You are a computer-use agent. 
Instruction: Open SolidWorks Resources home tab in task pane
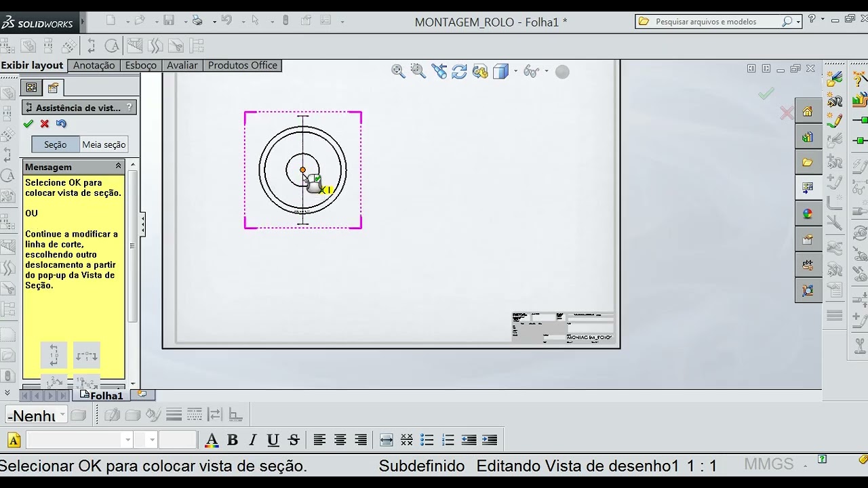pyautogui.click(x=808, y=111)
